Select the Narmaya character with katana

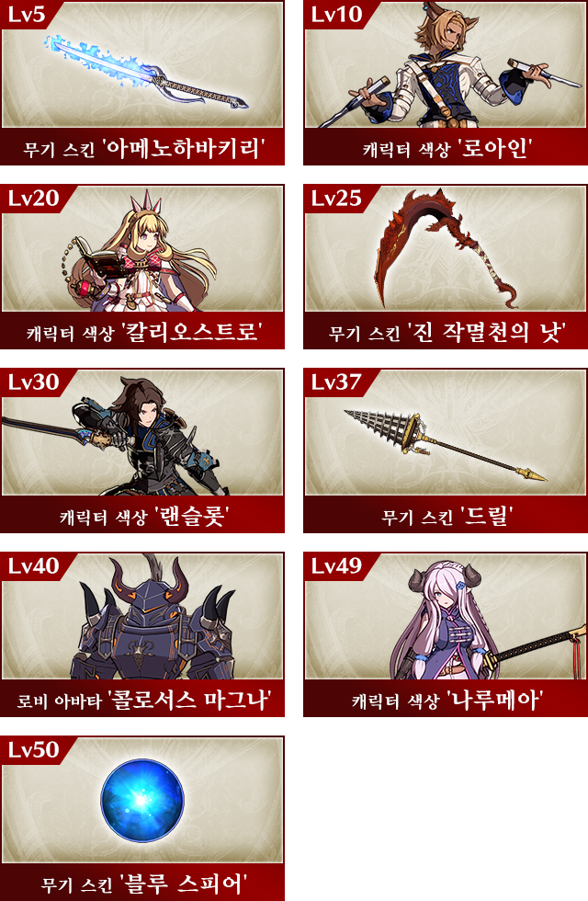(x=488, y=621)
